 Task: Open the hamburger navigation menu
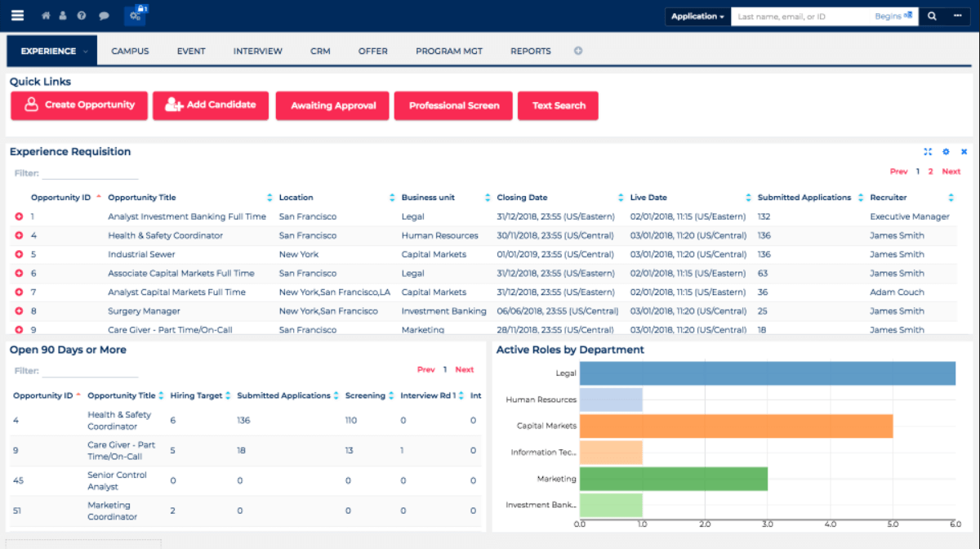pos(18,14)
